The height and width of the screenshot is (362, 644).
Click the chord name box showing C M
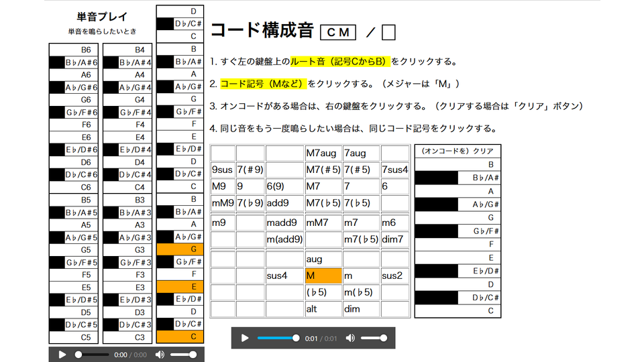(338, 32)
